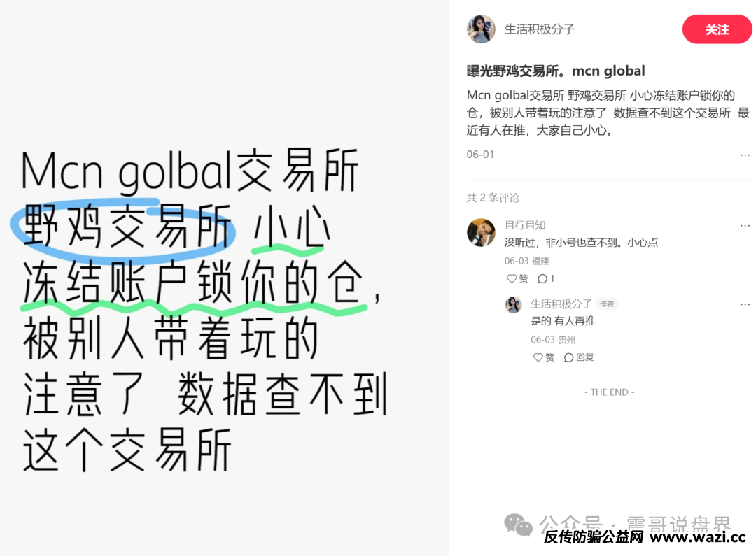Image resolution: width=756 pixels, height=556 pixels.
Task: Open the 且行且知 commenter avatar
Action: click(481, 232)
